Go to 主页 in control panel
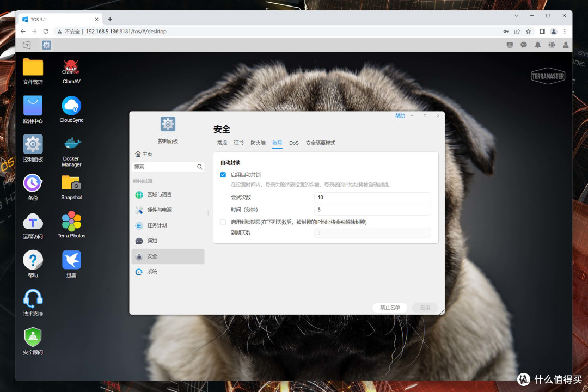The width and height of the screenshot is (588, 392). pyautogui.click(x=144, y=154)
